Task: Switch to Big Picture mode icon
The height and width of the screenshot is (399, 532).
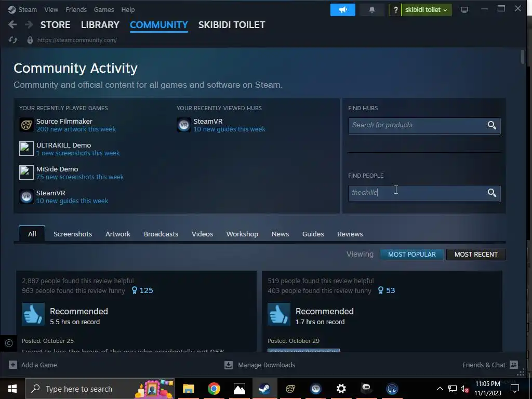Action: click(464, 10)
